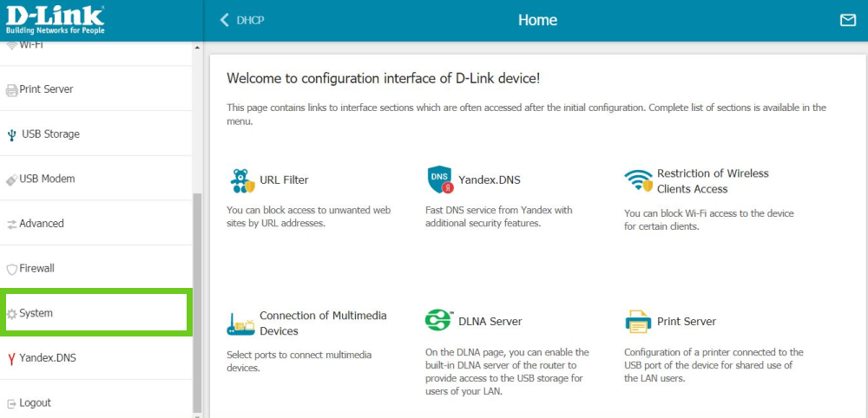
Task: Click Logout in the sidebar
Action: point(35,402)
